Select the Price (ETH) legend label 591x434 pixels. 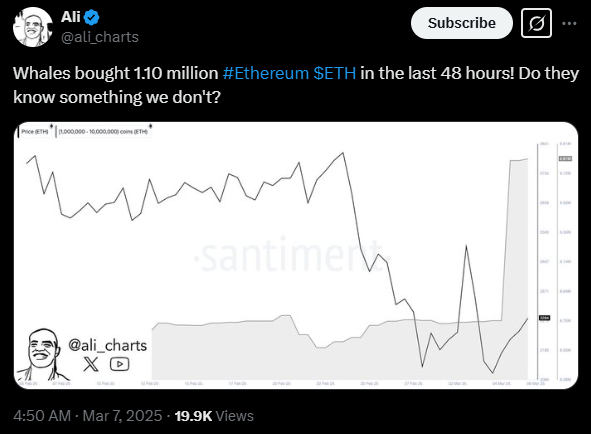35,132
